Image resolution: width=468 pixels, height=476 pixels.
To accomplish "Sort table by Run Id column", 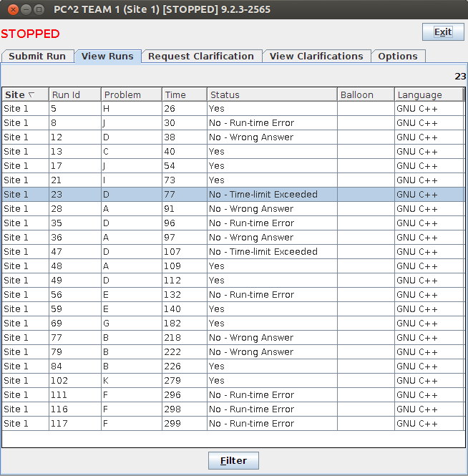I will pyautogui.click(x=74, y=94).
